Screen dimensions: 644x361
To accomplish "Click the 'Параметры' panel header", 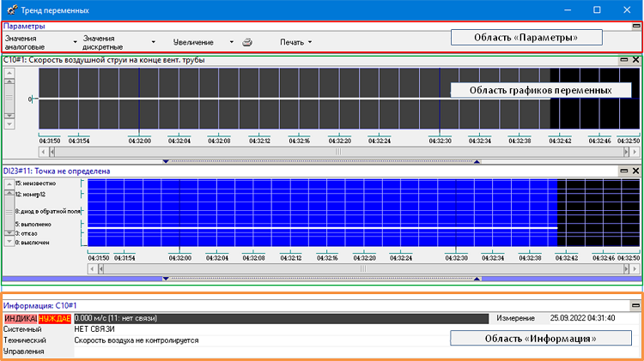I will [24, 26].
